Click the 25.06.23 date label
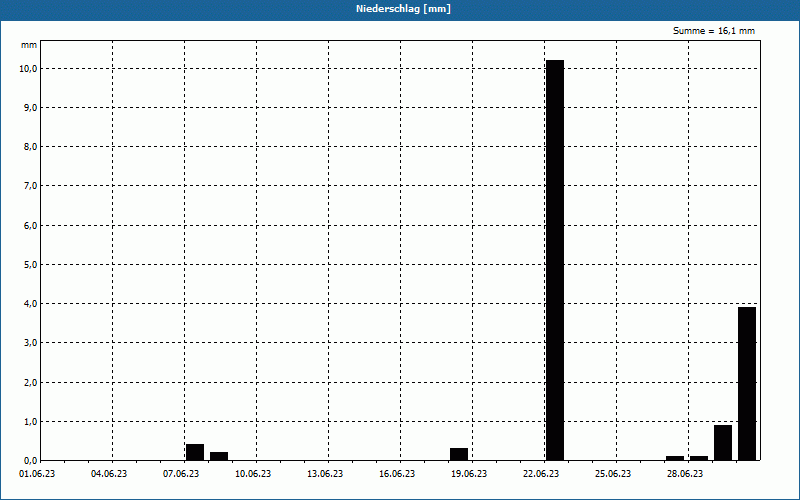Viewport: 800px width, 500px height. 612,474
